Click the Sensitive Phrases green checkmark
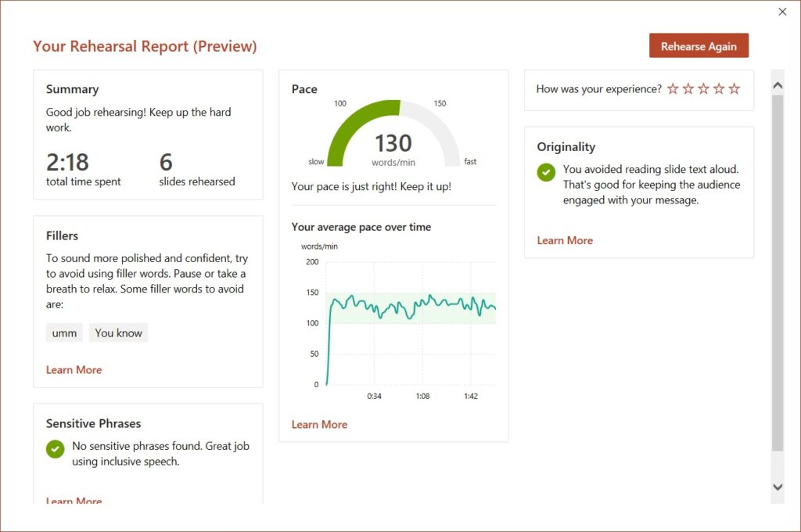 click(55, 449)
